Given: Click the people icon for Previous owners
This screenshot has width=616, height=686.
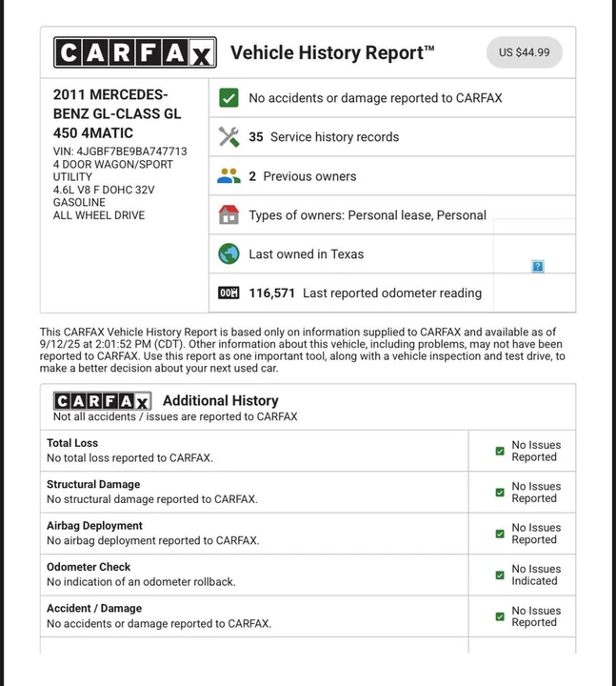Looking at the screenshot, I should pos(229,176).
